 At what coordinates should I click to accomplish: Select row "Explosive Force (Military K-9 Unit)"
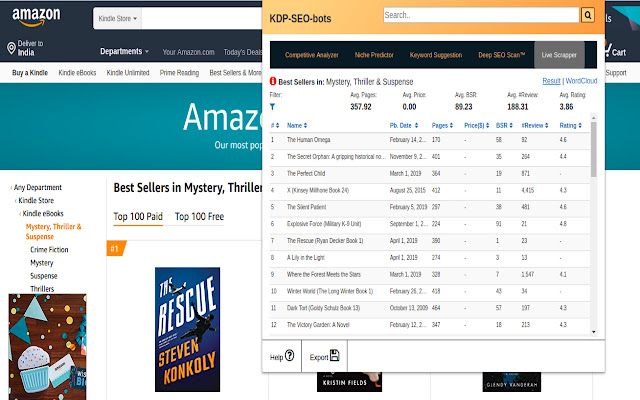click(430, 224)
